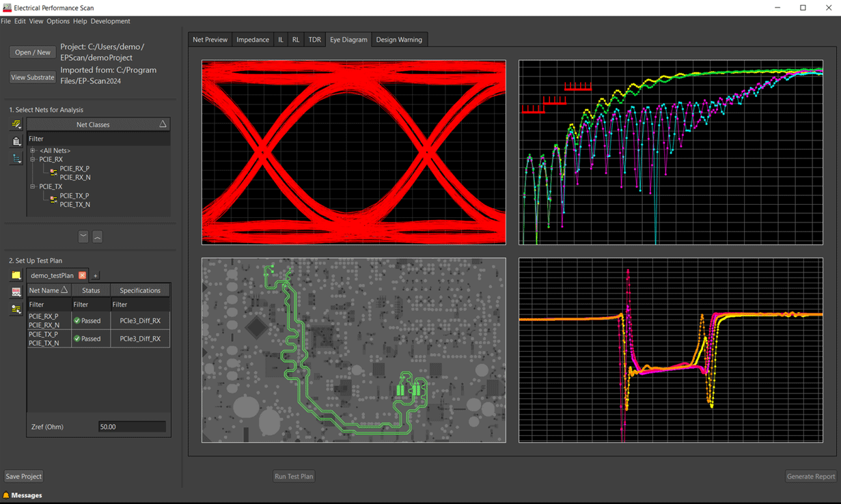
Task: Close the demo_testPlan tab
Action: (x=83, y=275)
